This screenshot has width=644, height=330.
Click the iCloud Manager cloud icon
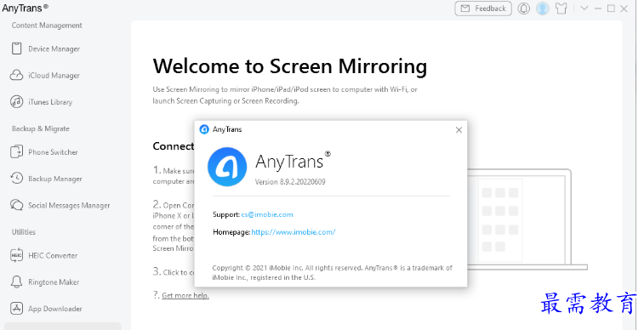pyautogui.click(x=16, y=75)
